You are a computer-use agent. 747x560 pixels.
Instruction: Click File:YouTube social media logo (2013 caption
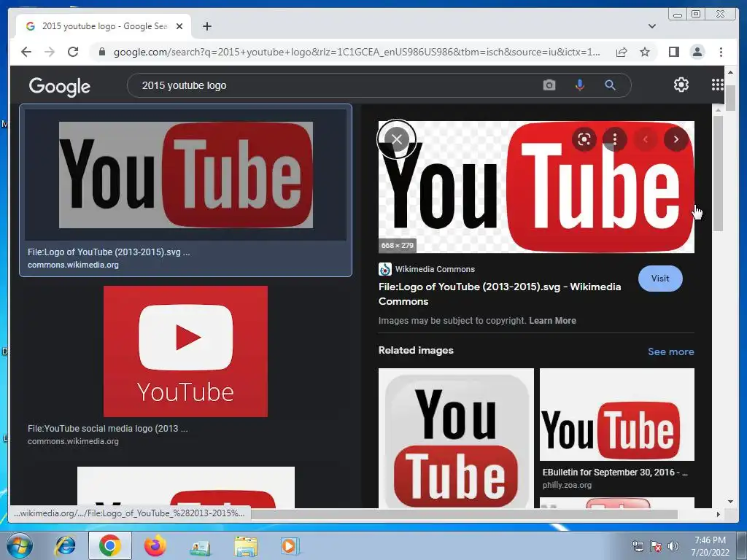point(108,429)
